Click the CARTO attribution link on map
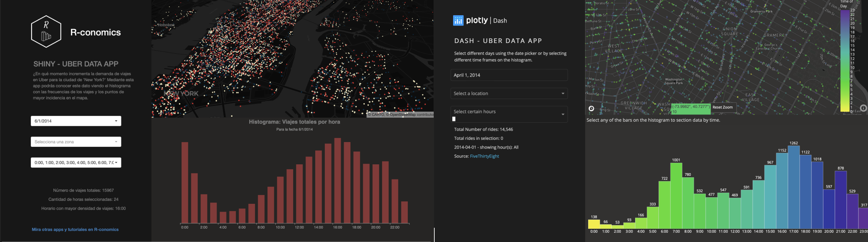This screenshot has height=242, width=868. (x=376, y=115)
